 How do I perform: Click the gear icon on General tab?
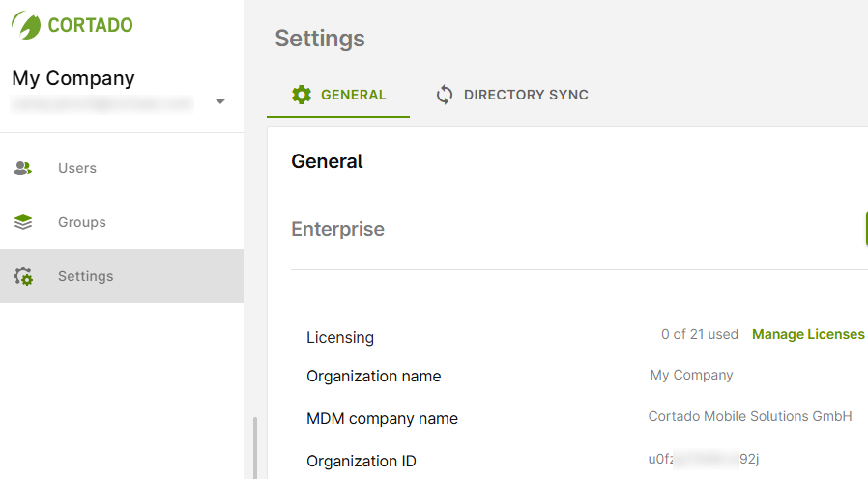tap(302, 95)
